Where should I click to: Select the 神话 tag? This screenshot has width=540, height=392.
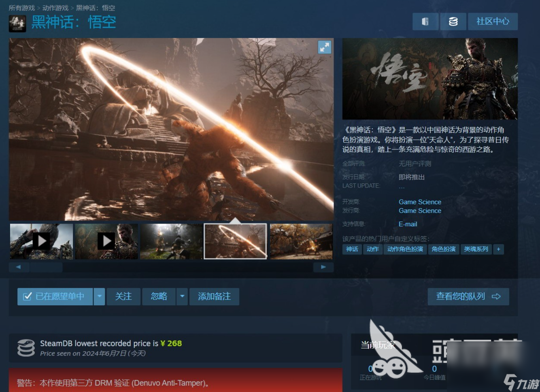tap(352, 249)
